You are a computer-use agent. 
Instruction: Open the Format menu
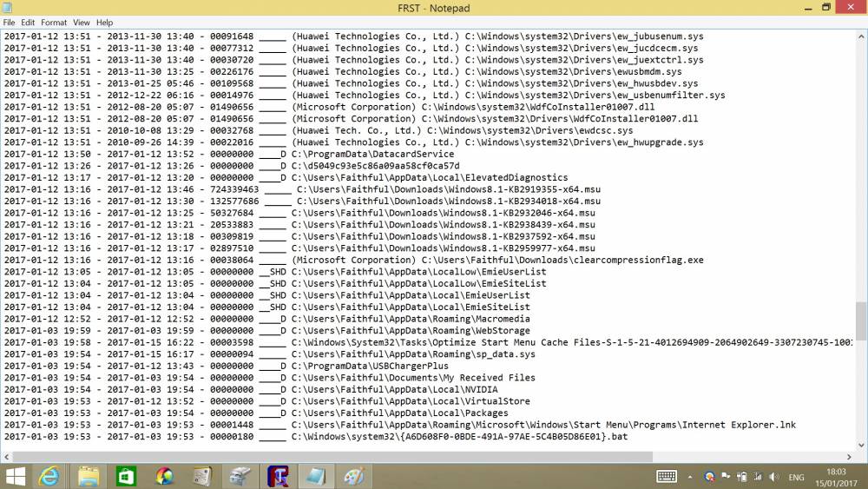point(54,23)
